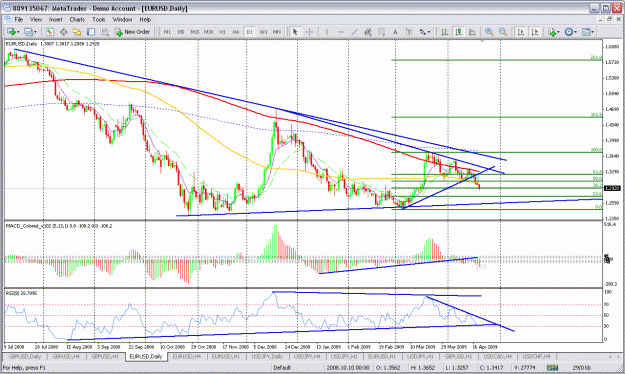
Task: Open the Insert menu
Action: tap(55, 19)
